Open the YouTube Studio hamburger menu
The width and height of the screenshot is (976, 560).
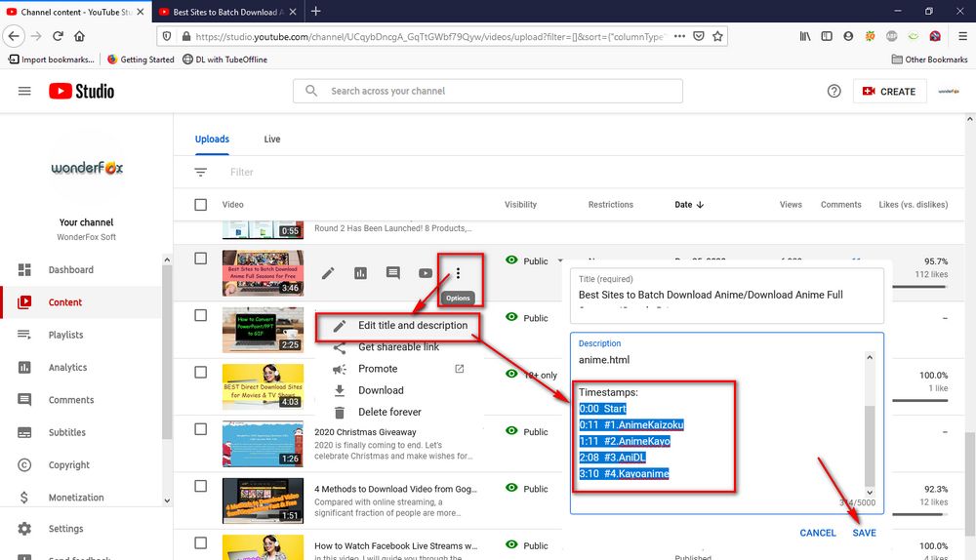(x=24, y=91)
